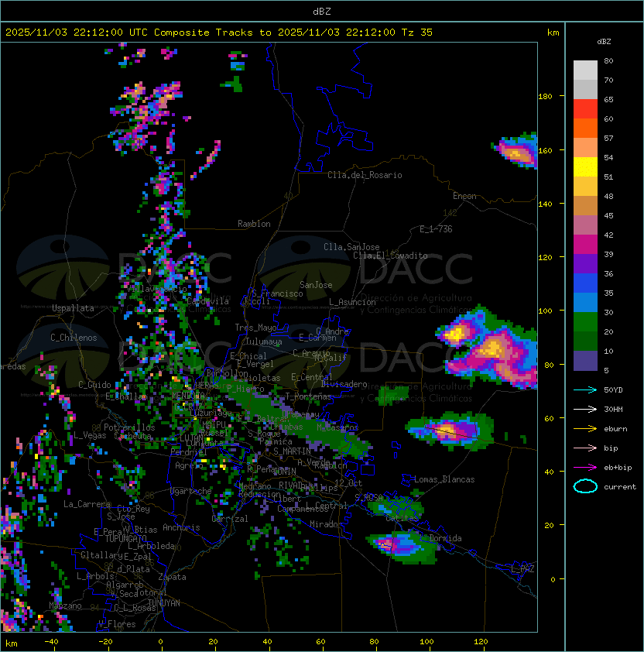Select the magenta swatch between 42 and 39
The image size is (644, 652).
pyautogui.click(x=585, y=245)
